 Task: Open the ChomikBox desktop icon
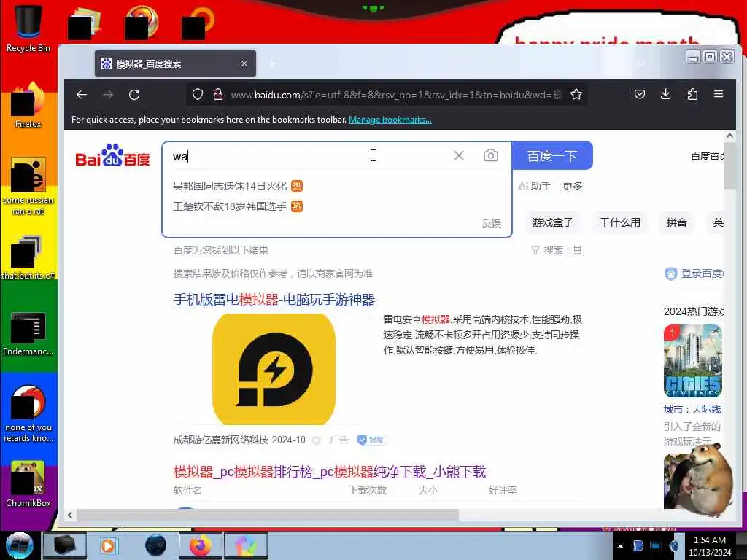point(28,484)
